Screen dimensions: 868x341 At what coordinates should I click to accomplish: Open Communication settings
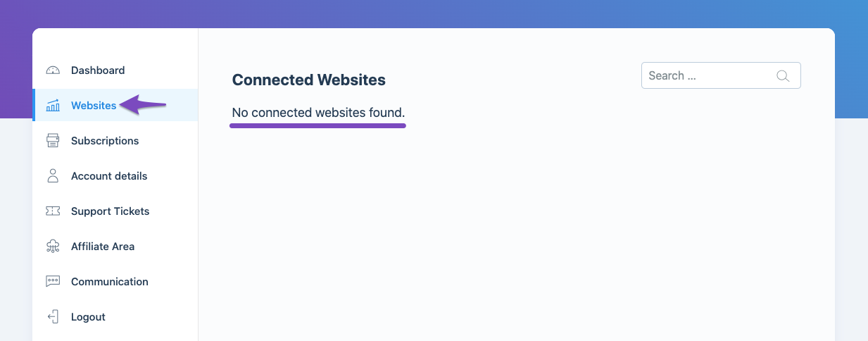[110, 282]
